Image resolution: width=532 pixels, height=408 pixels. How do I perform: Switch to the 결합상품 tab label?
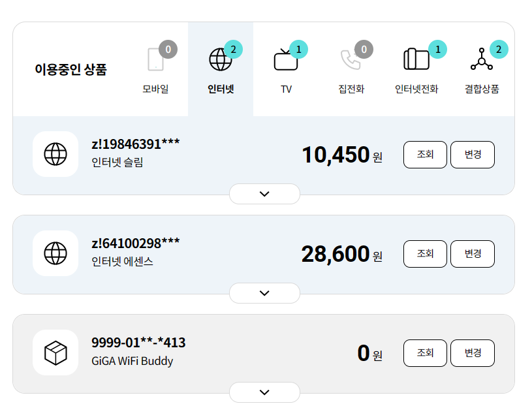(482, 89)
